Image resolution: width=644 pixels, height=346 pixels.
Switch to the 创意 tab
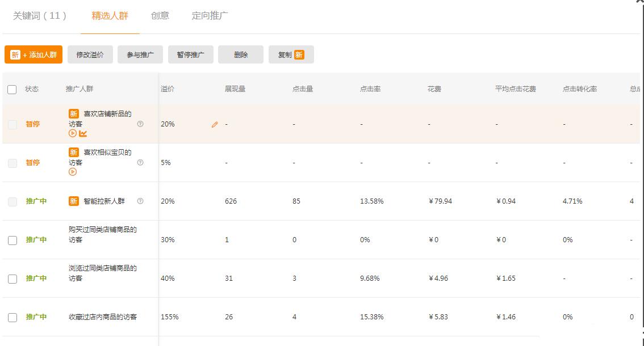click(x=160, y=16)
